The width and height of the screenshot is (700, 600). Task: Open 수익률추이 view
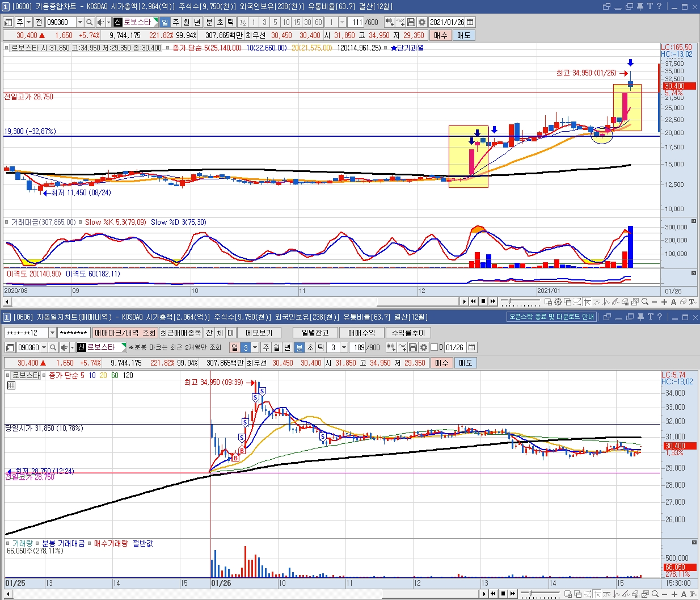(408, 333)
